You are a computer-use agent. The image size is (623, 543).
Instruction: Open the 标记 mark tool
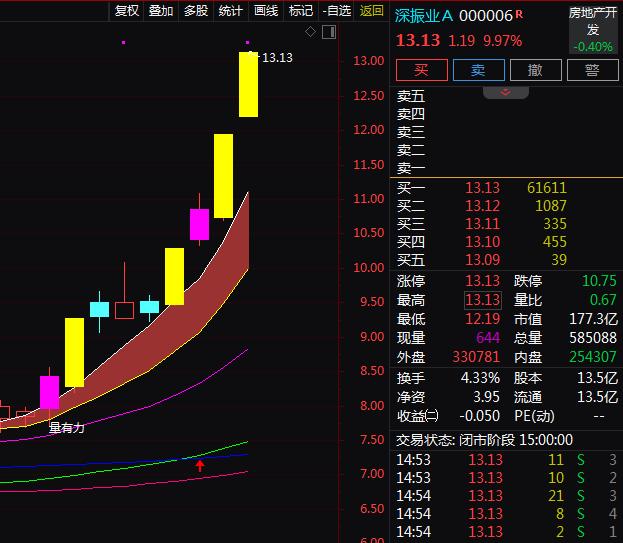pyautogui.click(x=300, y=11)
